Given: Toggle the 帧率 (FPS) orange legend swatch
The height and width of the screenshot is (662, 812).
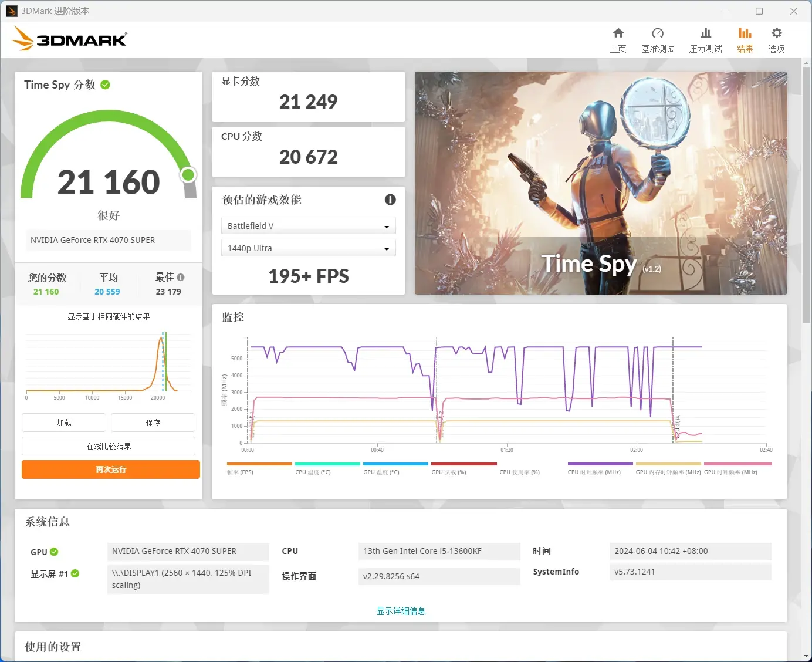Looking at the screenshot, I should point(259,464).
